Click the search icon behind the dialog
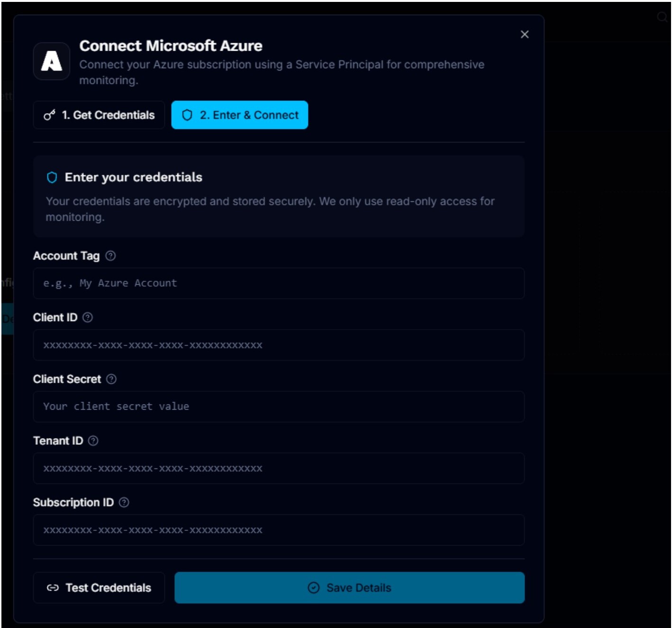The width and height of the screenshot is (672, 628). (x=663, y=18)
